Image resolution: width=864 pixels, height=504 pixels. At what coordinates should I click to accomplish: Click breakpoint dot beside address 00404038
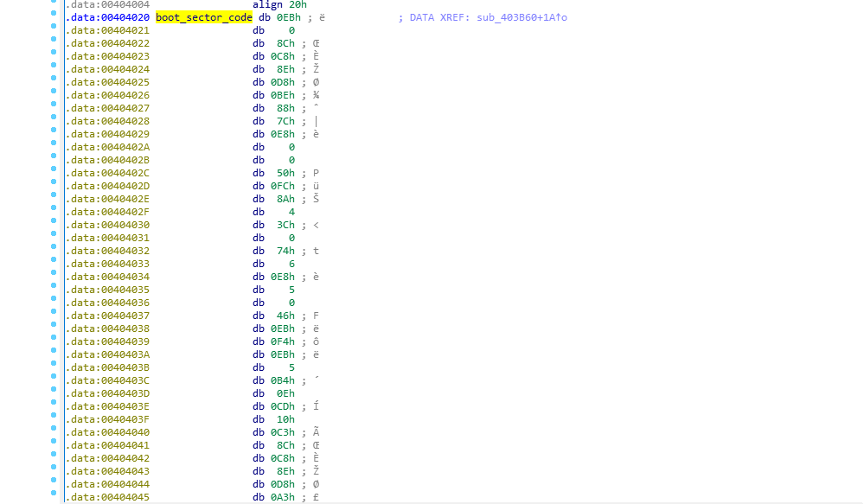(x=54, y=324)
